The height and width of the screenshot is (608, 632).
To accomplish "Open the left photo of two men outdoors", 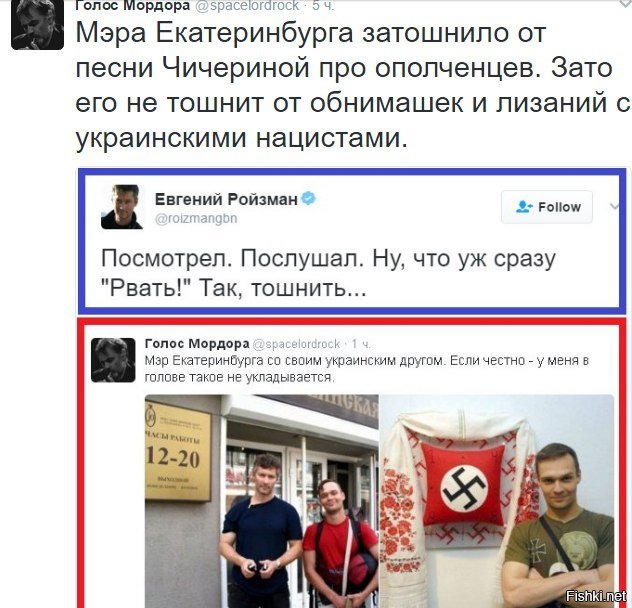I will (x=262, y=501).
